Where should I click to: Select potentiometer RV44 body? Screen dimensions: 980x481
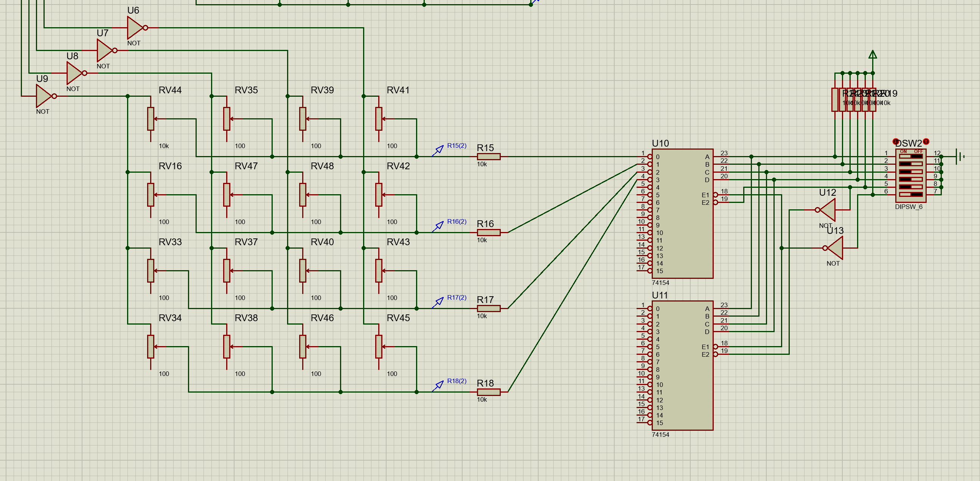[x=151, y=119]
